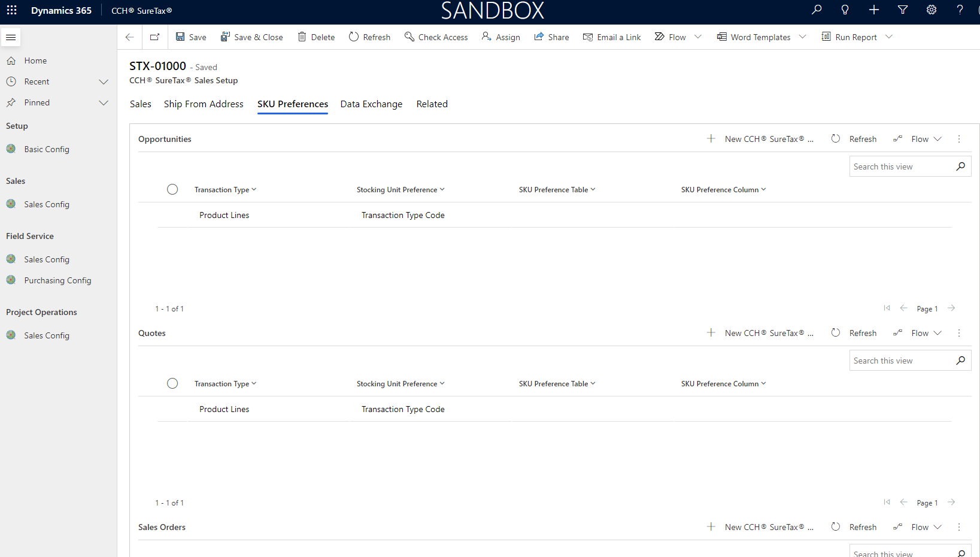Expand the Recent section chevron

(x=104, y=81)
